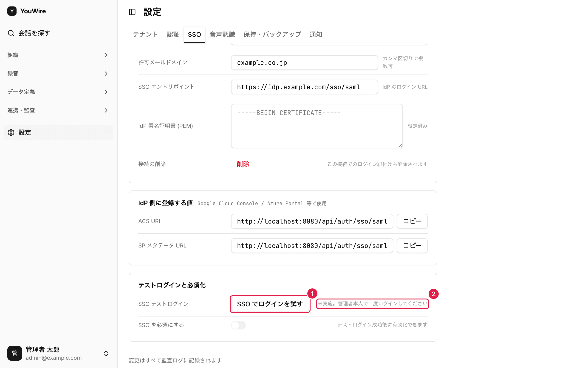Focus the 許可メールドメイン input
Screen dimensions: 588x368
[x=304, y=63]
